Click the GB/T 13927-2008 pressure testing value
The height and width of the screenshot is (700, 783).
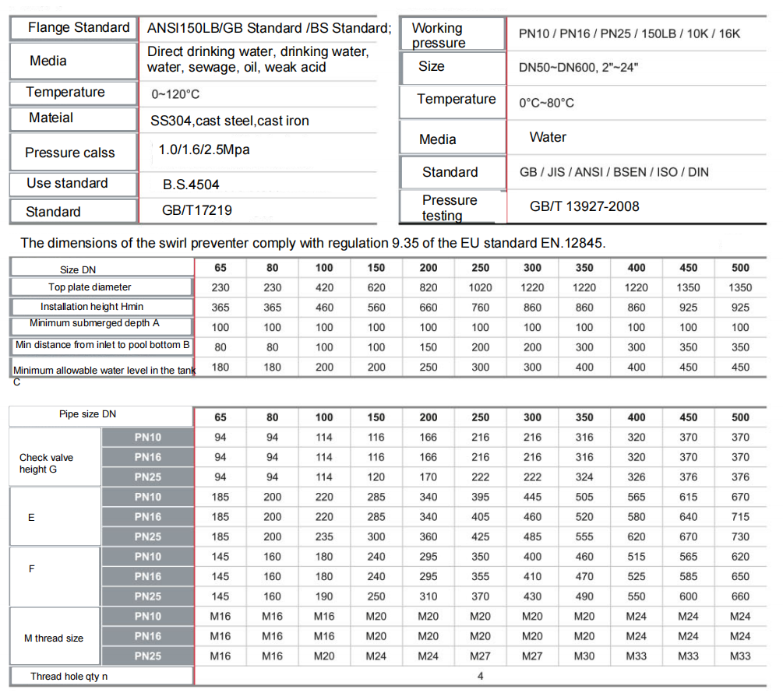pyautogui.click(x=584, y=206)
